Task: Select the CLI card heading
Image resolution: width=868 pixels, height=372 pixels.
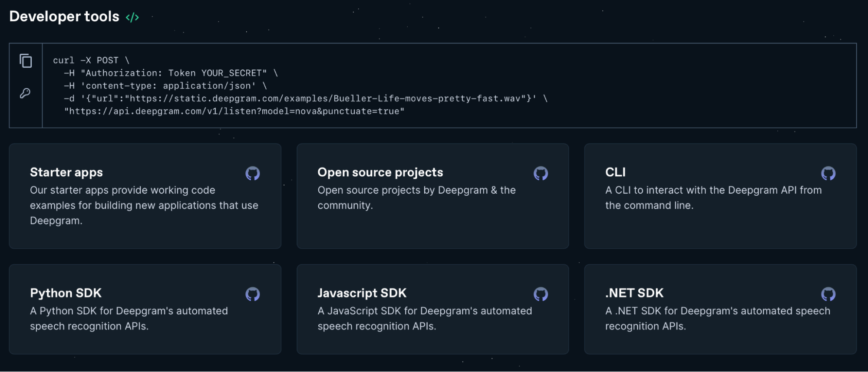Action: point(615,172)
